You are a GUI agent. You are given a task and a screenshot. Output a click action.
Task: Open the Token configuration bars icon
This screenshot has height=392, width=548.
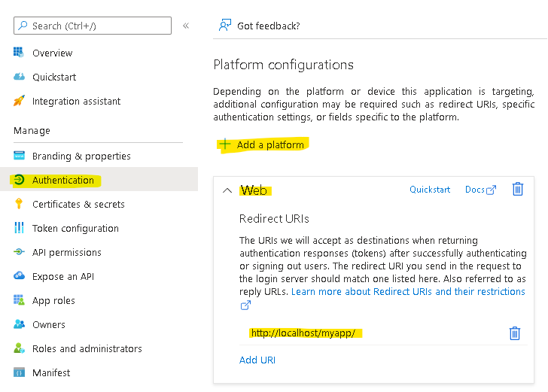(x=19, y=227)
